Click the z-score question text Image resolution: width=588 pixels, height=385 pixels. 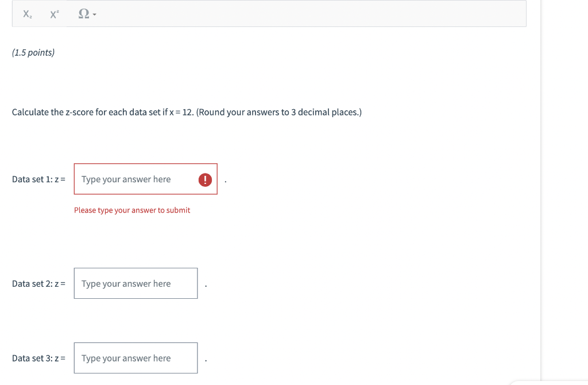click(186, 112)
